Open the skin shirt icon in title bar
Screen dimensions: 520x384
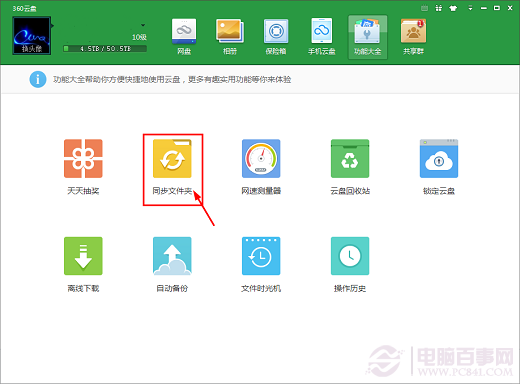(453, 8)
